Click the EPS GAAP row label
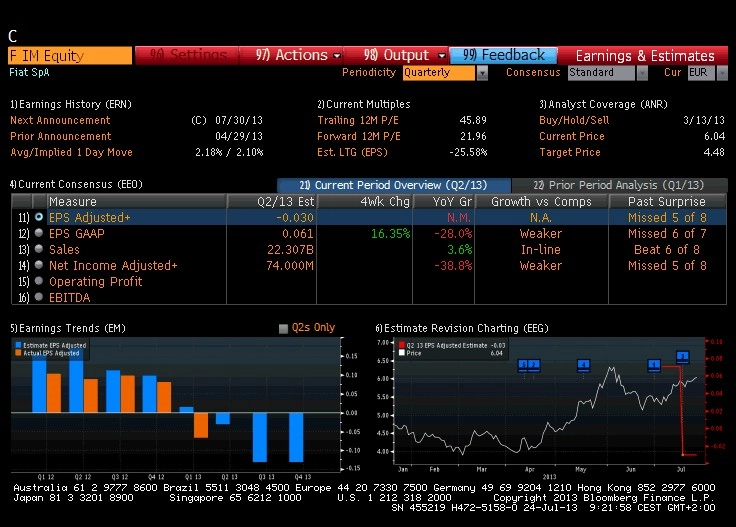Viewport: 736px width, 527px height. click(77, 234)
